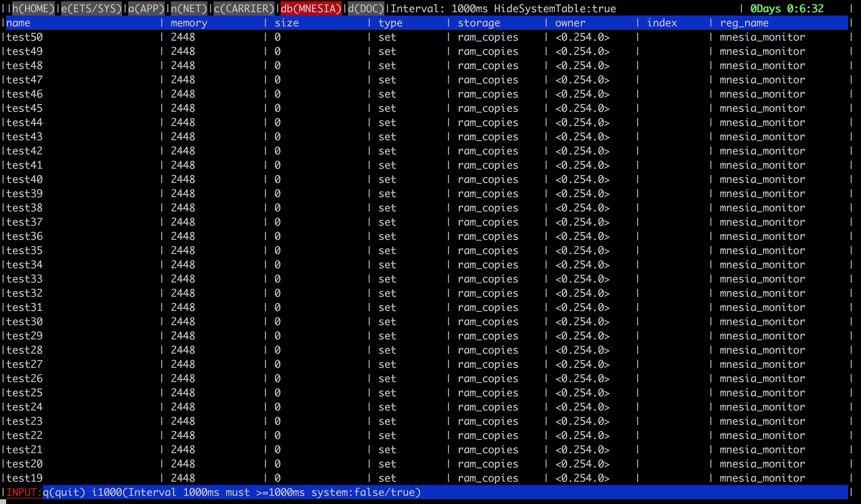This screenshot has width=861, height=504.
Task: Select the active db(MNESIA) tab
Action: pos(311,8)
